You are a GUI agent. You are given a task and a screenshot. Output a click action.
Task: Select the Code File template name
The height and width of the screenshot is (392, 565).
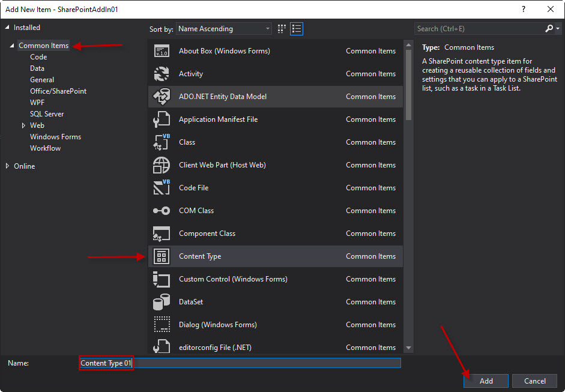click(194, 188)
